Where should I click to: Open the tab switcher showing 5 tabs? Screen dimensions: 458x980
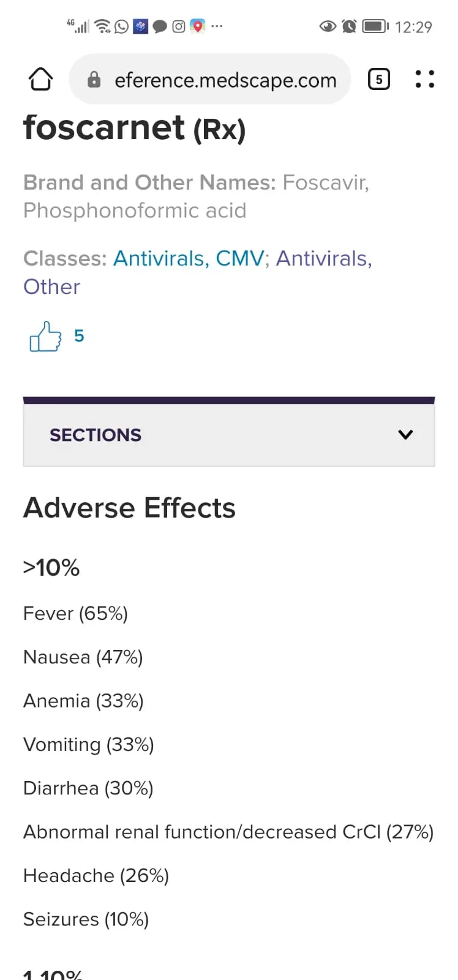[x=378, y=79]
